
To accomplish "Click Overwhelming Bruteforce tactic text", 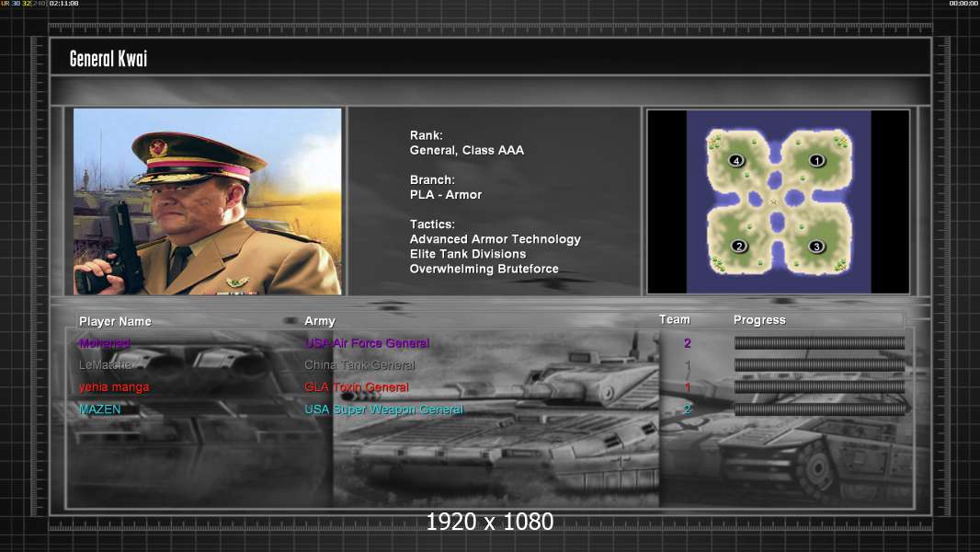I will (x=484, y=269).
